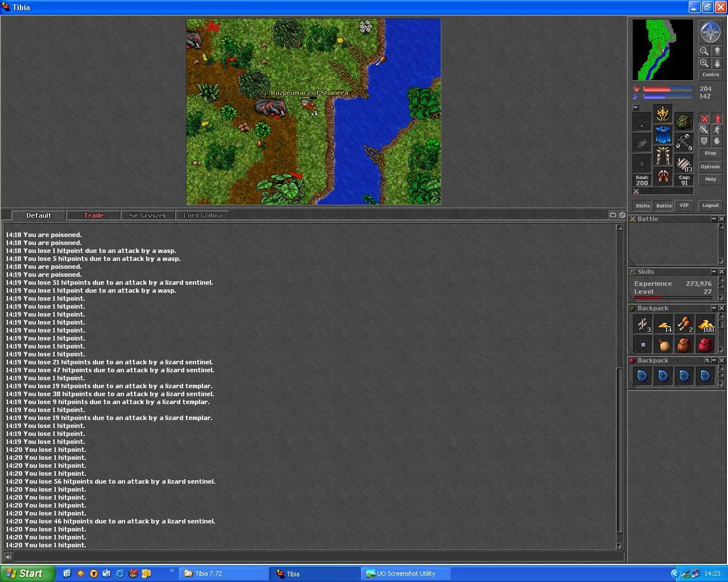The image size is (728, 582).
Task: Click the compass rose on the minimap
Action: pyautogui.click(x=710, y=32)
